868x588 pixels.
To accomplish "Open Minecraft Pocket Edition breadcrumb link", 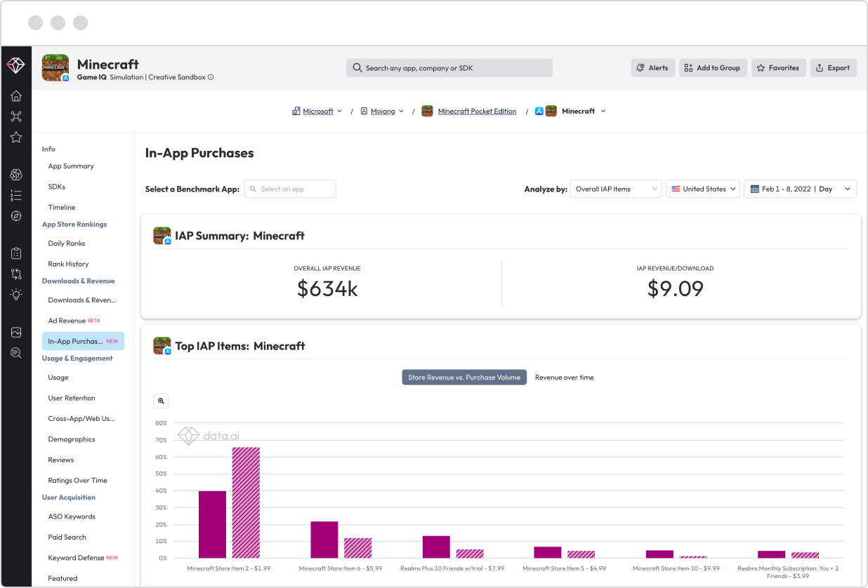I will [x=477, y=111].
